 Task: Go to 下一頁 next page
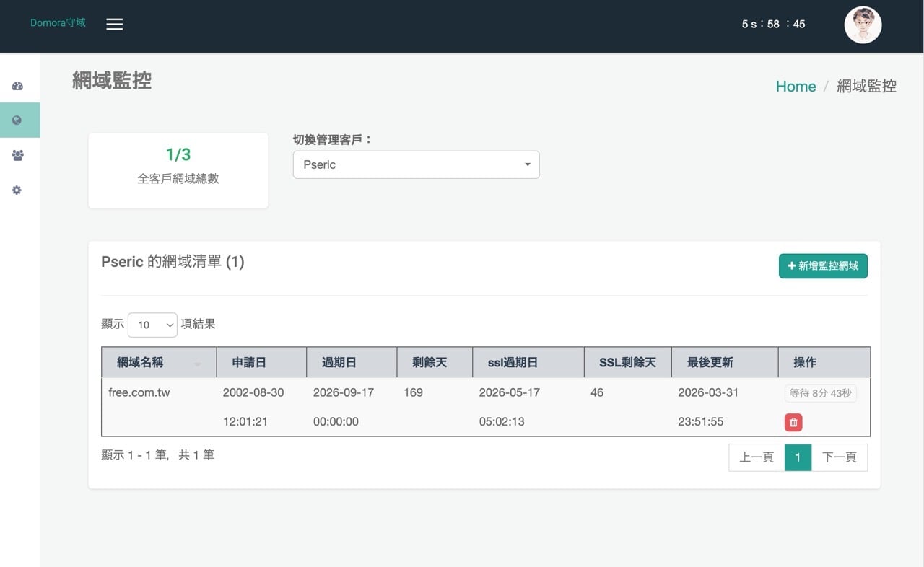tap(839, 457)
